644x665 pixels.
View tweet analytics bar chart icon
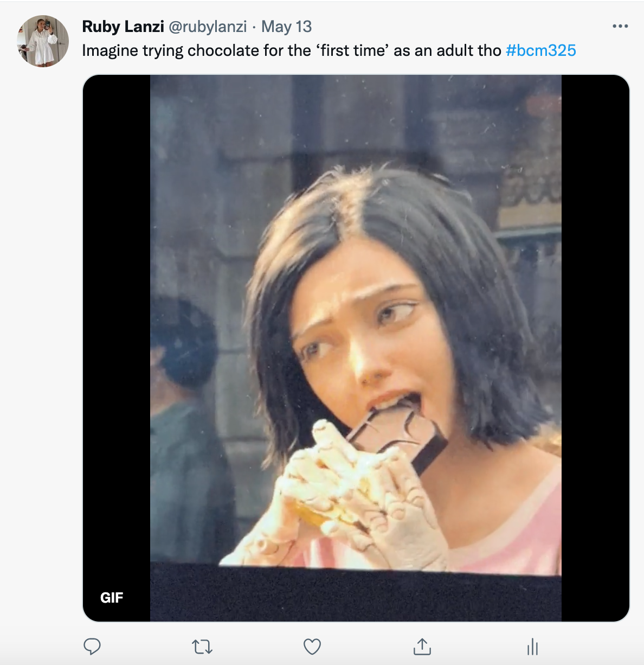pyautogui.click(x=532, y=647)
